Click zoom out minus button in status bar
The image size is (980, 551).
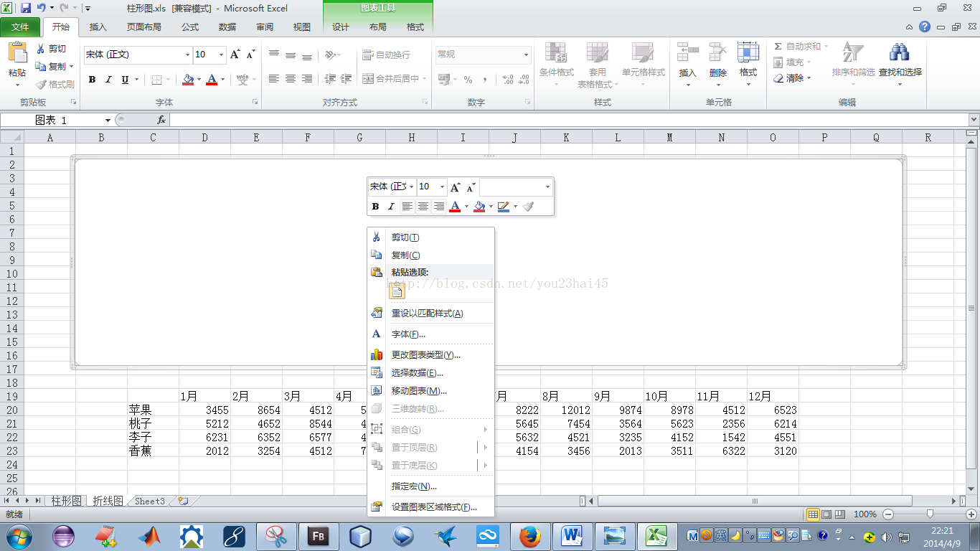click(888, 514)
